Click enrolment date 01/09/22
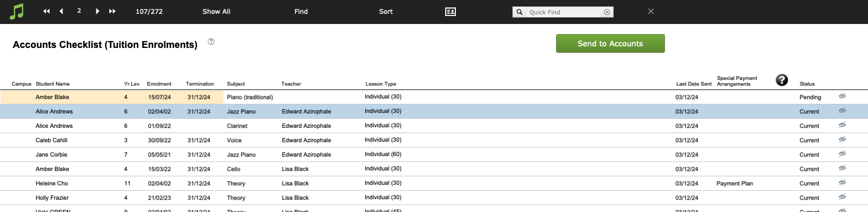The width and height of the screenshot is (868, 212). tap(159, 126)
